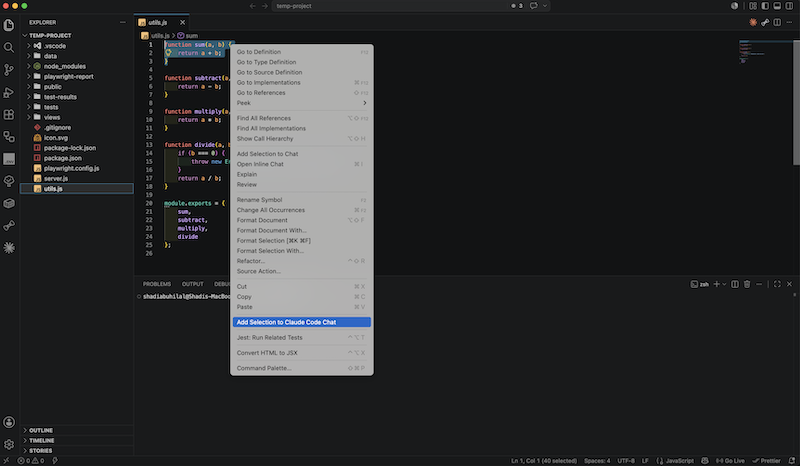
Task: Open editor More Actions ellipsis
Action: [789, 22]
